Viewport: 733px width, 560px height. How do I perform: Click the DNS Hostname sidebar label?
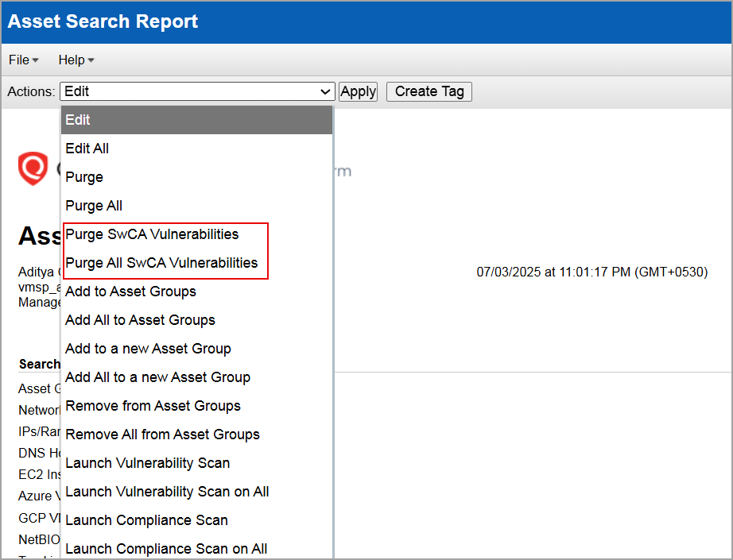click(37, 453)
